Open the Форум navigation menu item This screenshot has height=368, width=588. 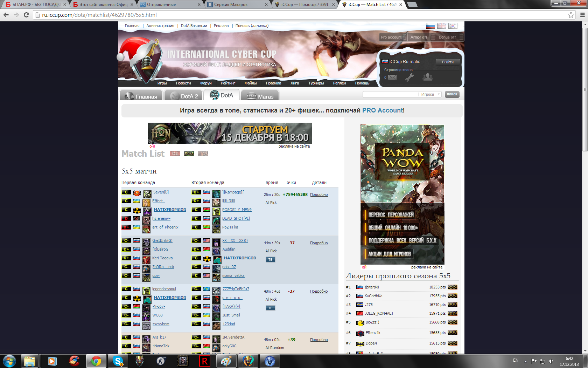(206, 83)
